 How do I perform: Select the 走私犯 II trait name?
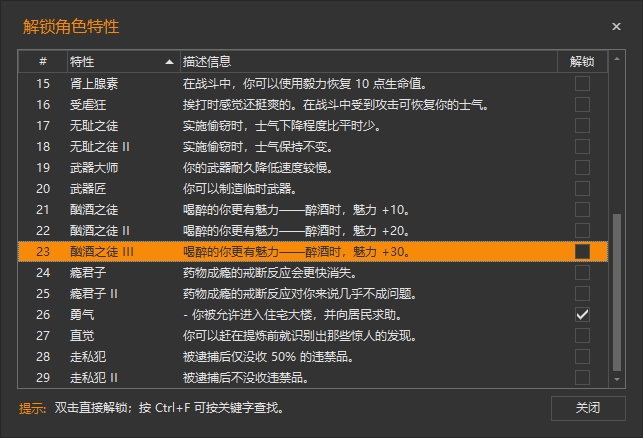[94, 378]
